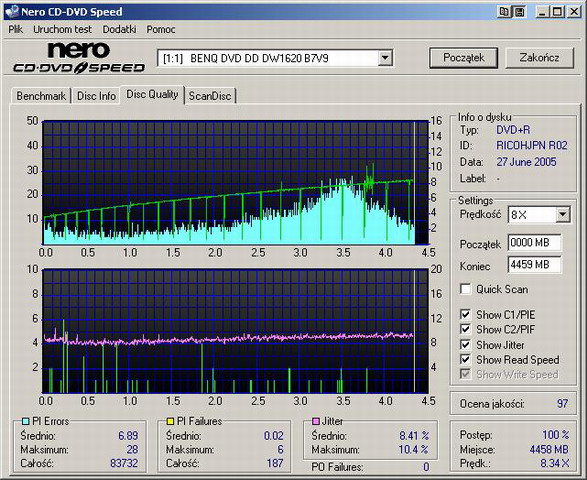Click the Jitter average 8.41 % value
The height and width of the screenshot is (480, 587).
414,435
